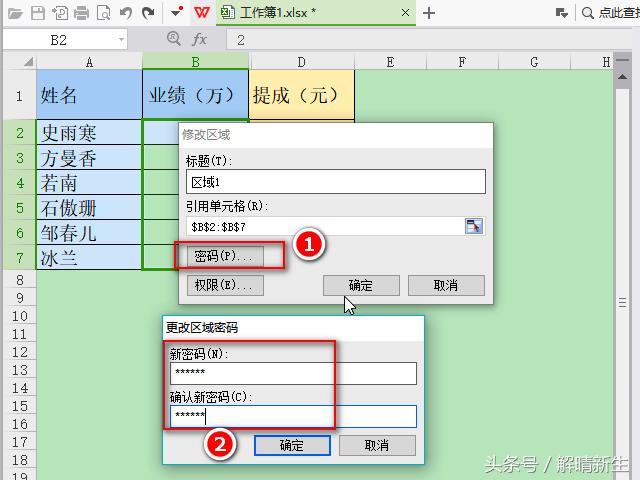Click the save disk icon

38,13
